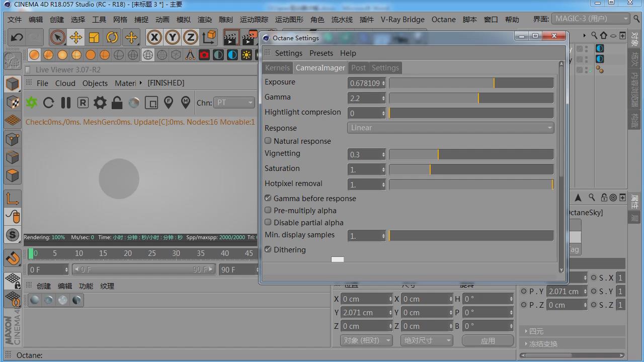Switch to the Post tab
644x362 pixels.
(359, 68)
